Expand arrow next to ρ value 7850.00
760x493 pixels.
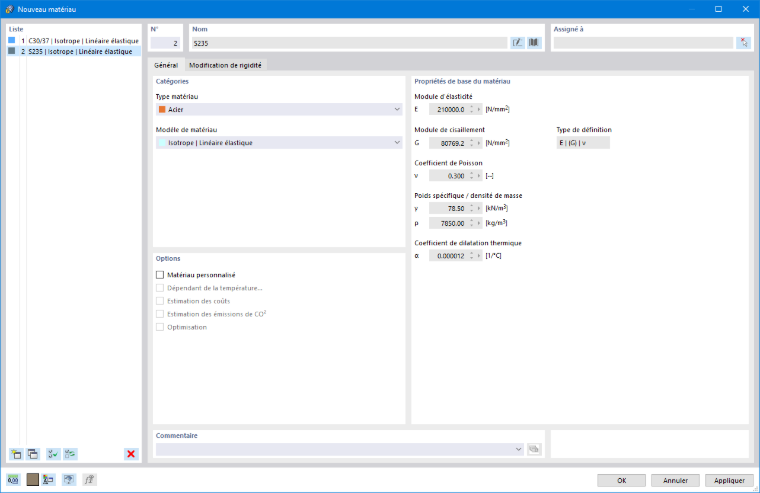(x=479, y=223)
